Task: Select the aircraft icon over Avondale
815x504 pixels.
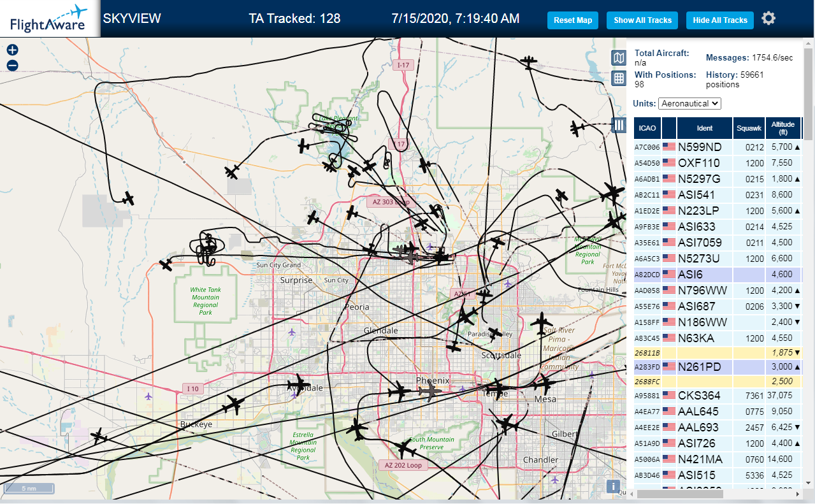Action: pyautogui.click(x=299, y=385)
